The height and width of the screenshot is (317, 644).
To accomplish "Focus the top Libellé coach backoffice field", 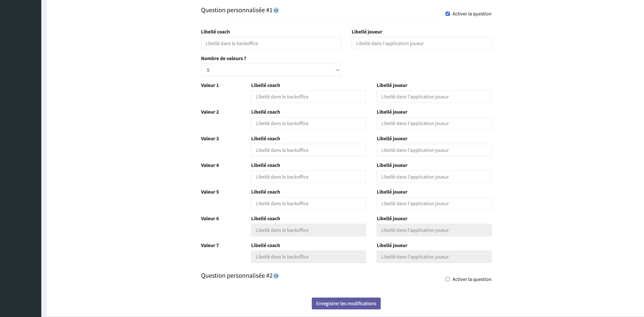I will click(271, 43).
